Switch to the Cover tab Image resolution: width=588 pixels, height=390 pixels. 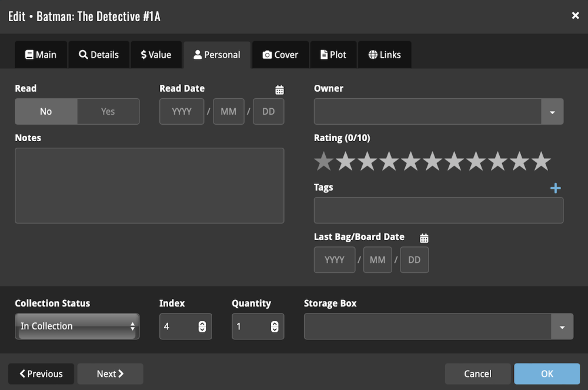[280, 55]
